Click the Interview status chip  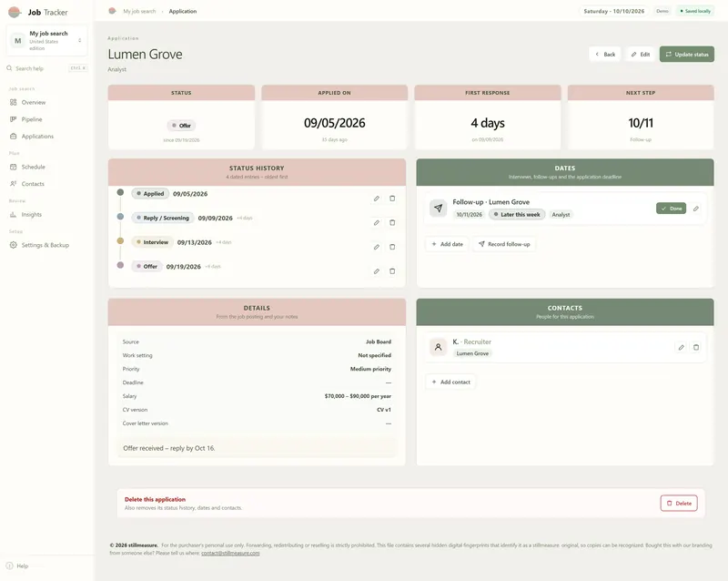pyautogui.click(x=152, y=242)
